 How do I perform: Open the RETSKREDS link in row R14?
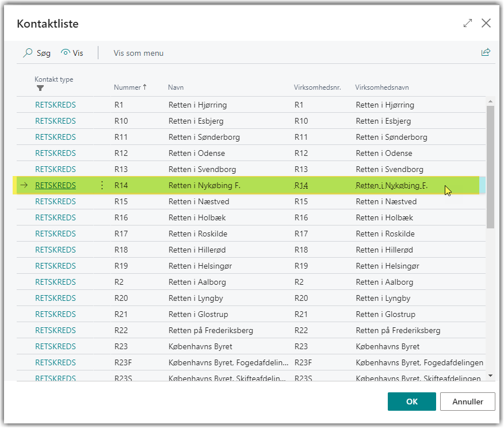pos(55,185)
